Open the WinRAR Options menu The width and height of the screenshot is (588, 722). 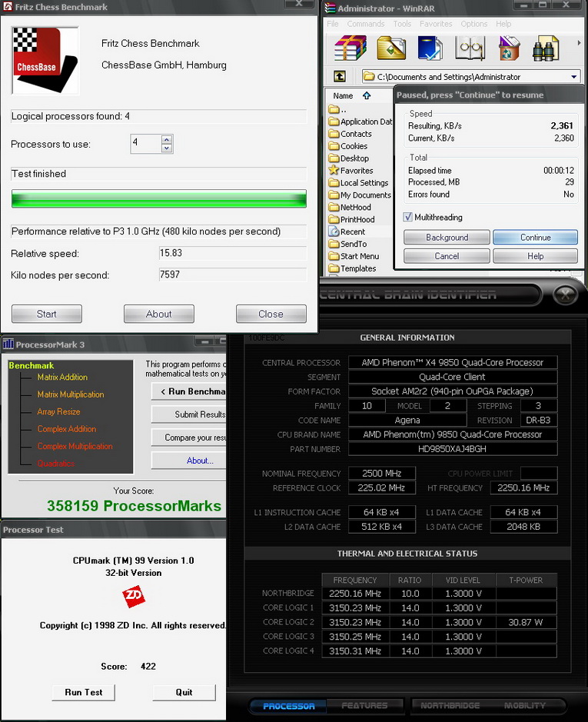(473, 24)
